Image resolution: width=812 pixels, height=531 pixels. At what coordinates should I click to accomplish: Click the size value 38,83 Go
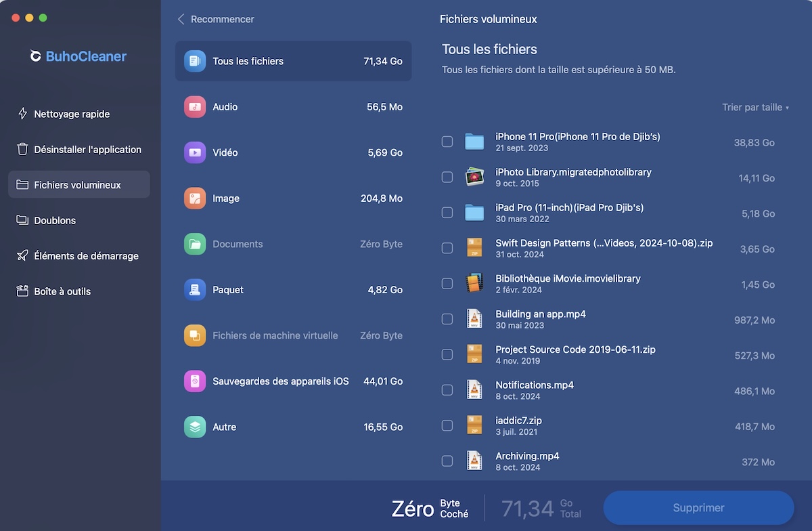pyautogui.click(x=754, y=143)
